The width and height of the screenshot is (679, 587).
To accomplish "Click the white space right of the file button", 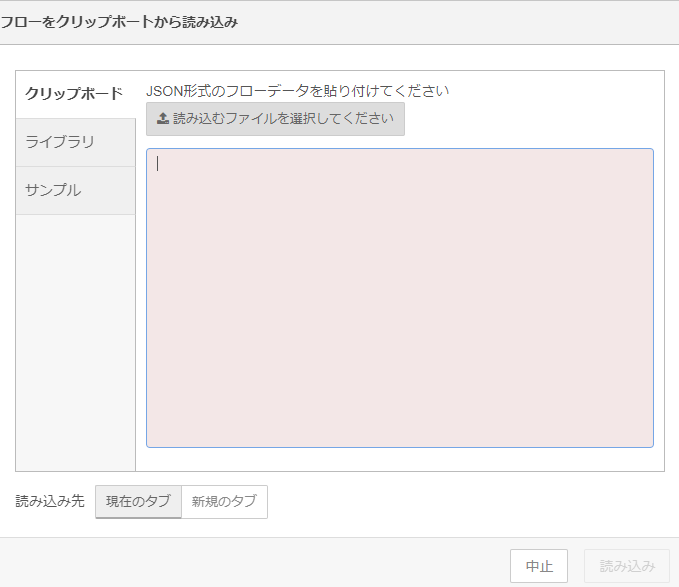I will coord(530,119).
